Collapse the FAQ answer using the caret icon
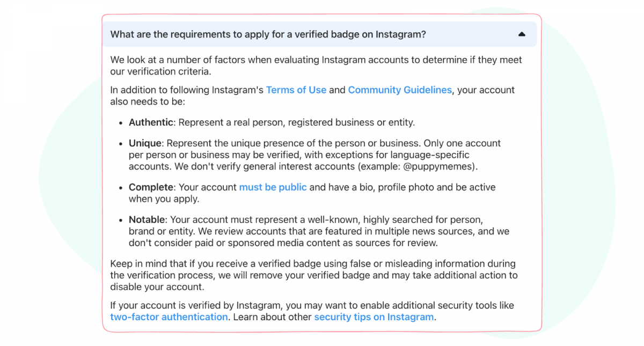Viewport: 644px width, 346px height. point(521,34)
